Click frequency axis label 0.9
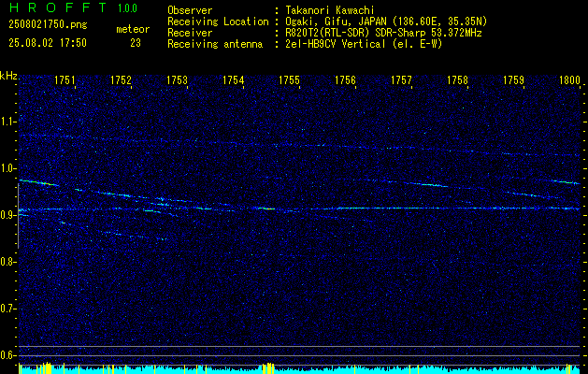The image size is (588, 374). coord(8,215)
